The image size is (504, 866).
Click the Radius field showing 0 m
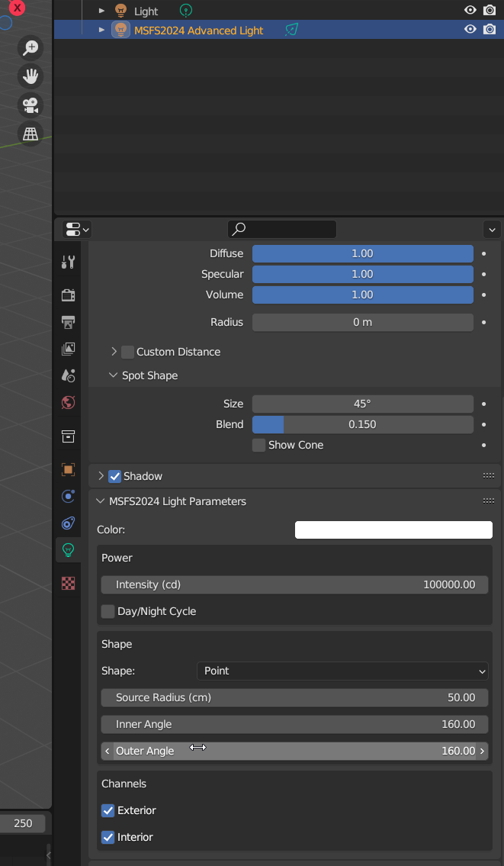[363, 322]
